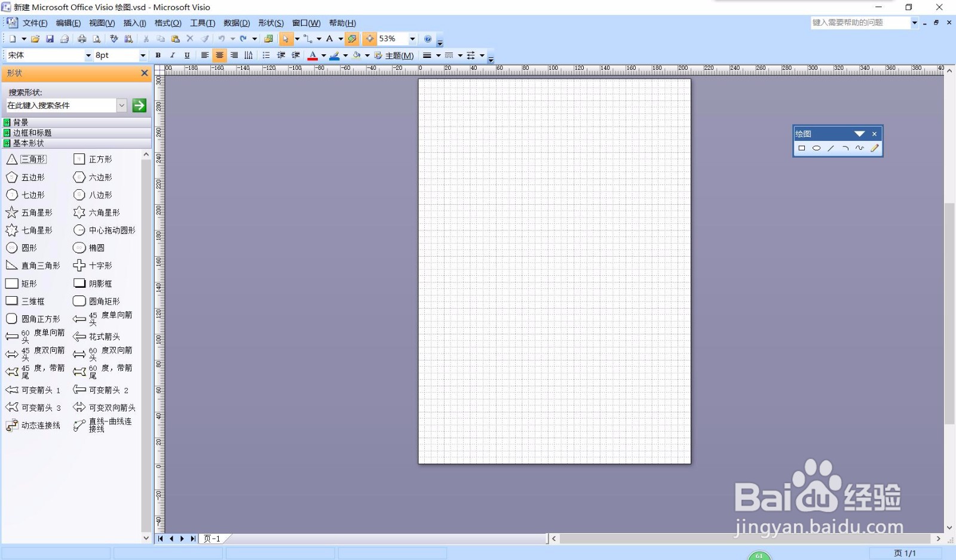This screenshot has width=956, height=560.
Task: Select the Pointer tool
Action: pyautogui.click(x=286, y=39)
